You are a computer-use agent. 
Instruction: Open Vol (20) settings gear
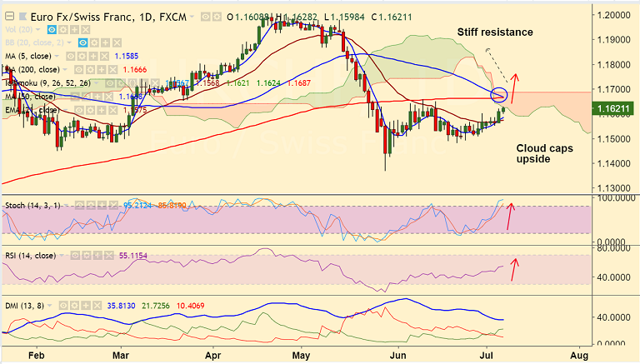click(63, 30)
